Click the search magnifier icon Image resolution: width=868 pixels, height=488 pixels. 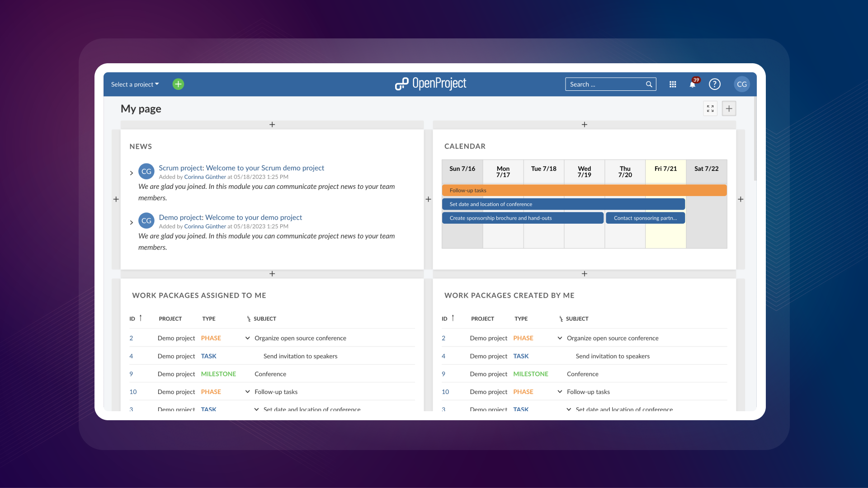point(649,84)
